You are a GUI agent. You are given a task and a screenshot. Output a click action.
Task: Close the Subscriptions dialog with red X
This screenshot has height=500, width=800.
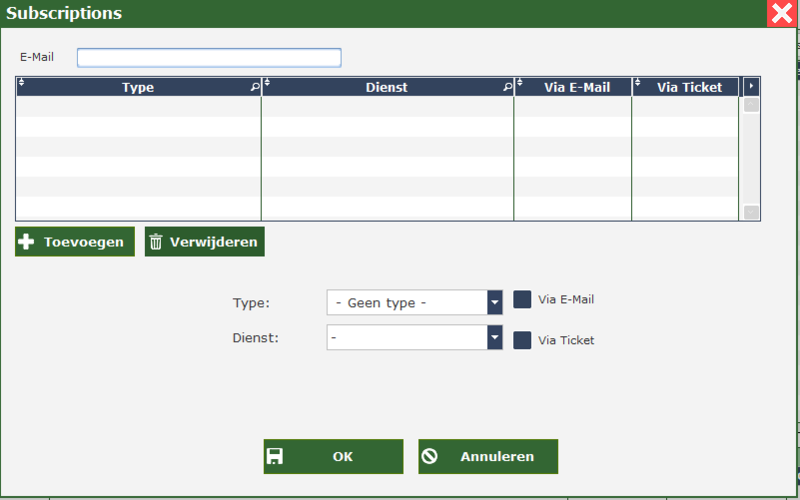(x=782, y=13)
